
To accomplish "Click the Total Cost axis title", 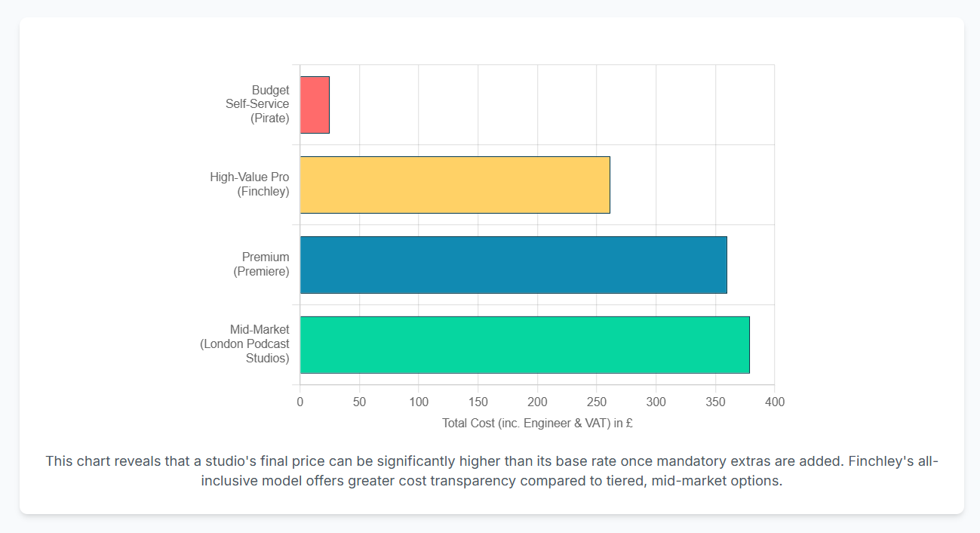I will [x=537, y=424].
